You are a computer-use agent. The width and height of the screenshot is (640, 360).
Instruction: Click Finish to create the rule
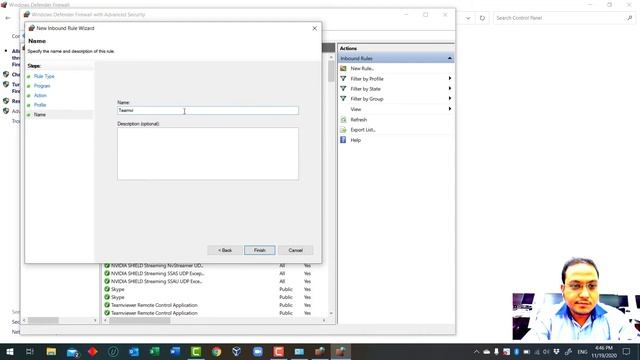260,250
